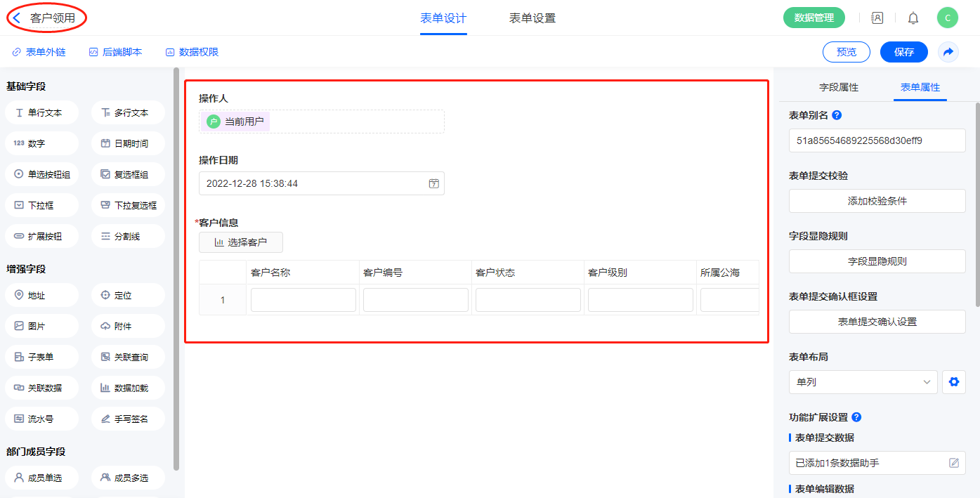The height and width of the screenshot is (498, 980).
Task: Switch to the 表单设置 tab
Action: 532,18
